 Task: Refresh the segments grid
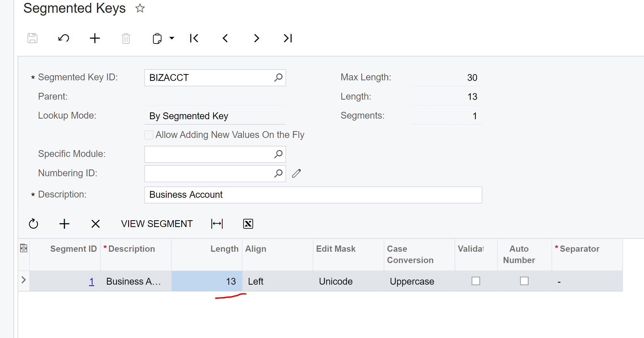pos(33,224)
